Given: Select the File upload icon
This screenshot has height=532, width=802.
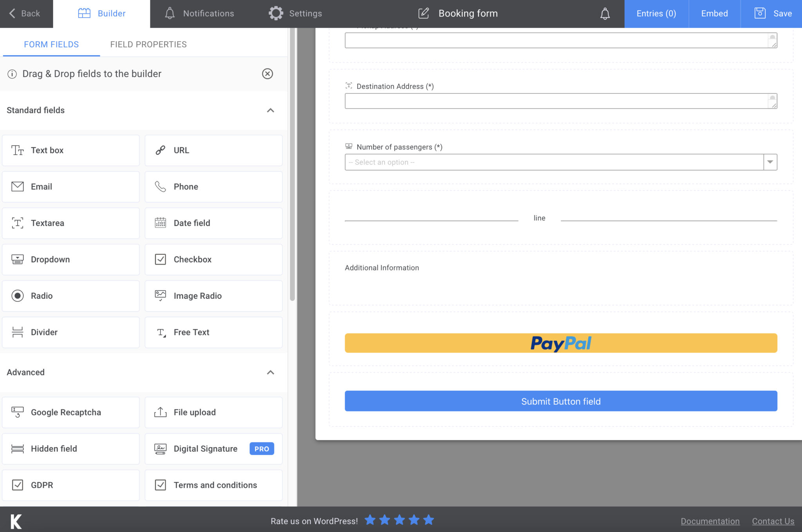Looking at the screenshot, I should pyautogui.click(x=161, y=412).
